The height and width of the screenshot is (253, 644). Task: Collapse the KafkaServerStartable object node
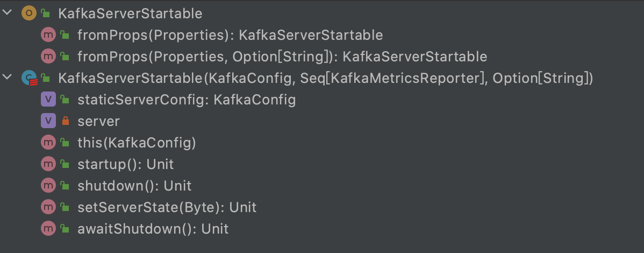click(x=8, y=13)
